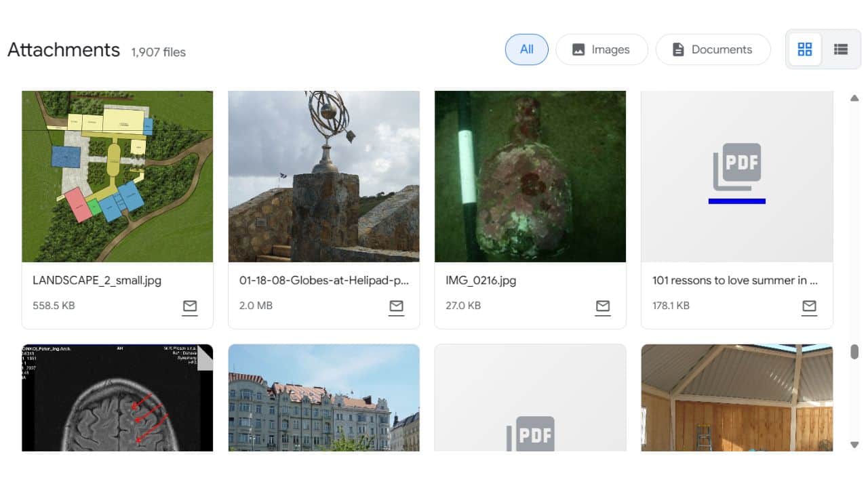Open the brain MRI scan thumbnail
Image resolution: width=868 pixels, height=488 pixels.
(117, 398)
